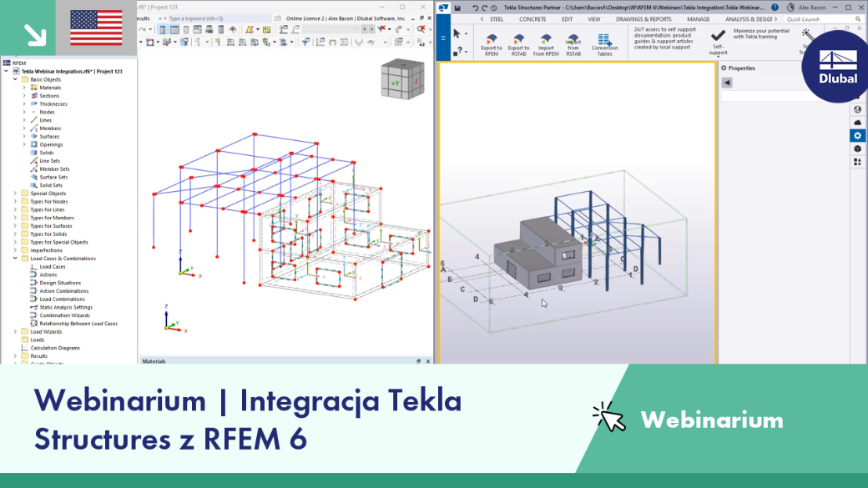This screenshot has height=488, width=868.
Task: Click the cube icon in Tekla side pane
Action: (x=857, y=148)
